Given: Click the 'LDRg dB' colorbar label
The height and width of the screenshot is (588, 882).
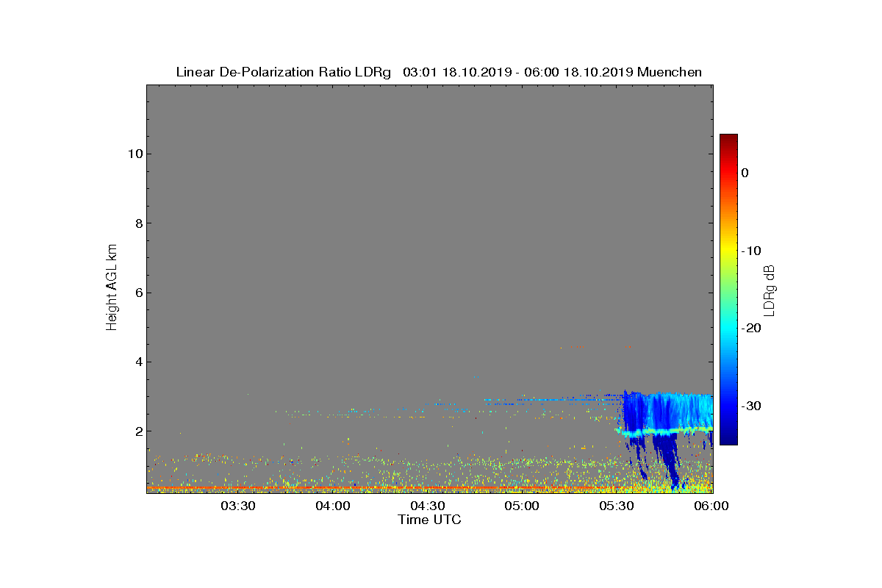Looking at the screenshot, I should [770, 290].
